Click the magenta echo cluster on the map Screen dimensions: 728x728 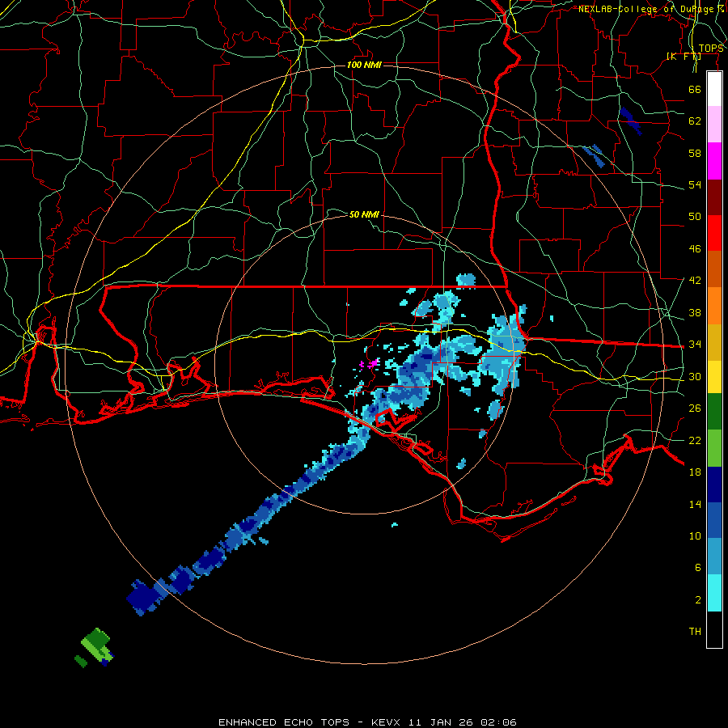[370, 363]
